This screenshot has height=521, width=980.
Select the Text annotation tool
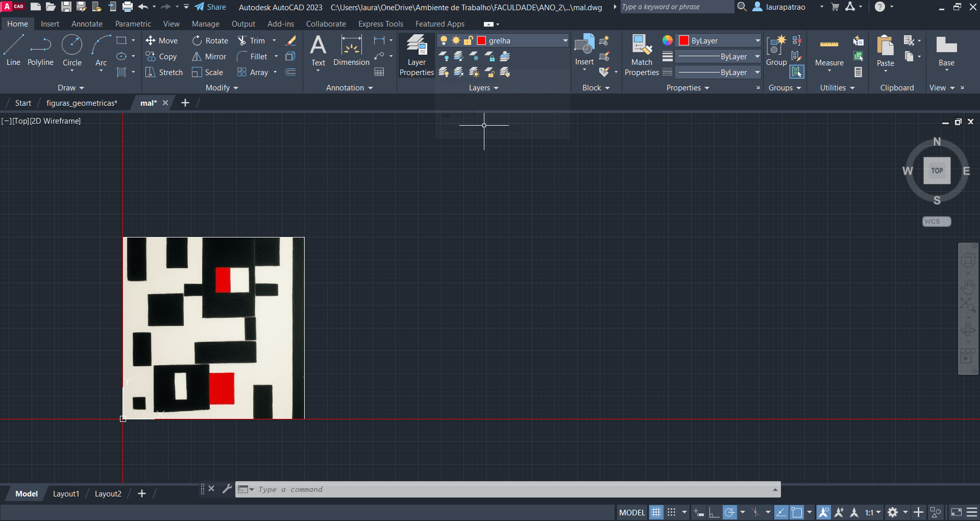coord(318,51)
